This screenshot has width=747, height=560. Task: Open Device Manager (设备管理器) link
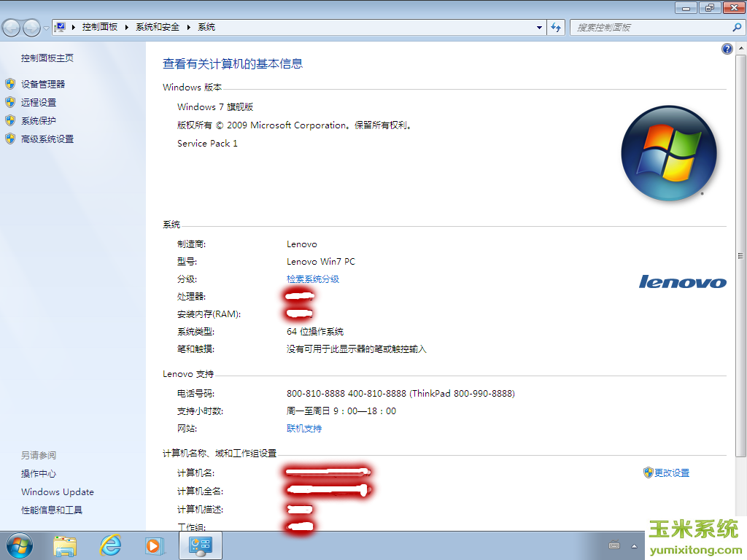[43, 85]
